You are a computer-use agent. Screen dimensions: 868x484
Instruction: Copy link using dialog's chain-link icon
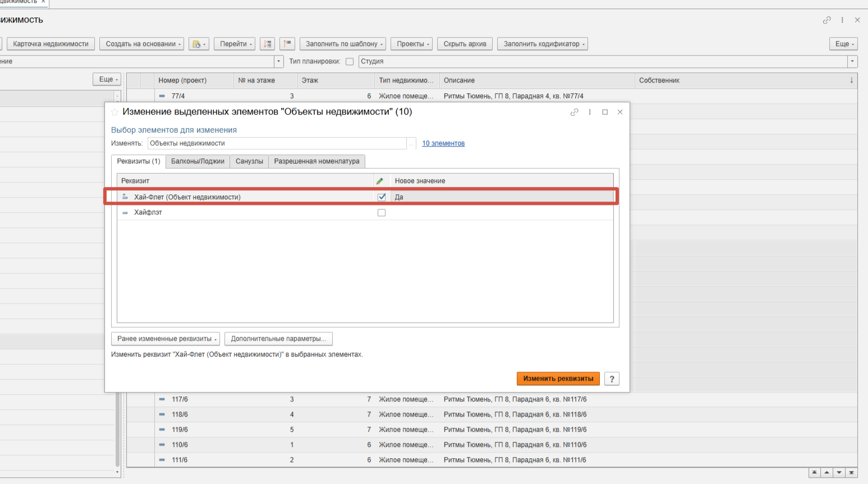(574, 112)
